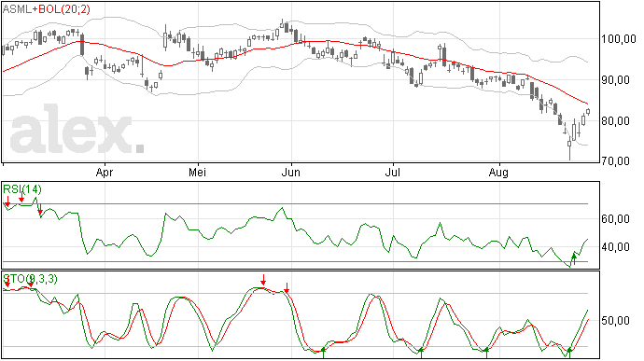Click the 60,00 RSI axis value

(615, 219)
